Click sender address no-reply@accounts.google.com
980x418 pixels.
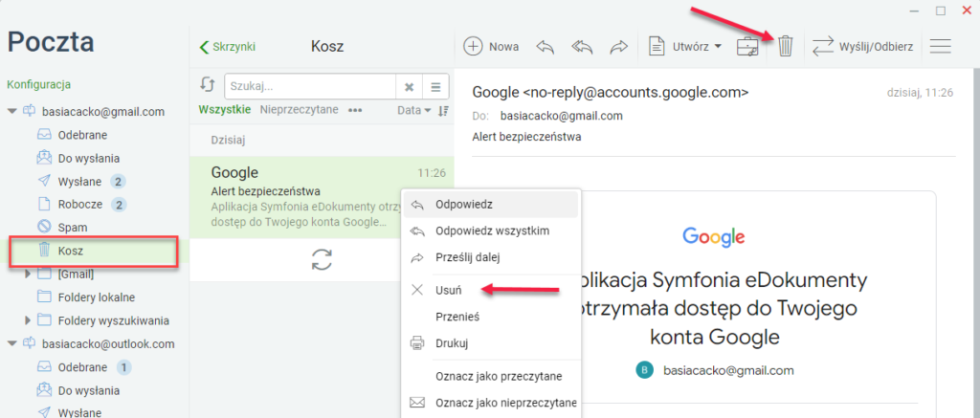(635, 93)
